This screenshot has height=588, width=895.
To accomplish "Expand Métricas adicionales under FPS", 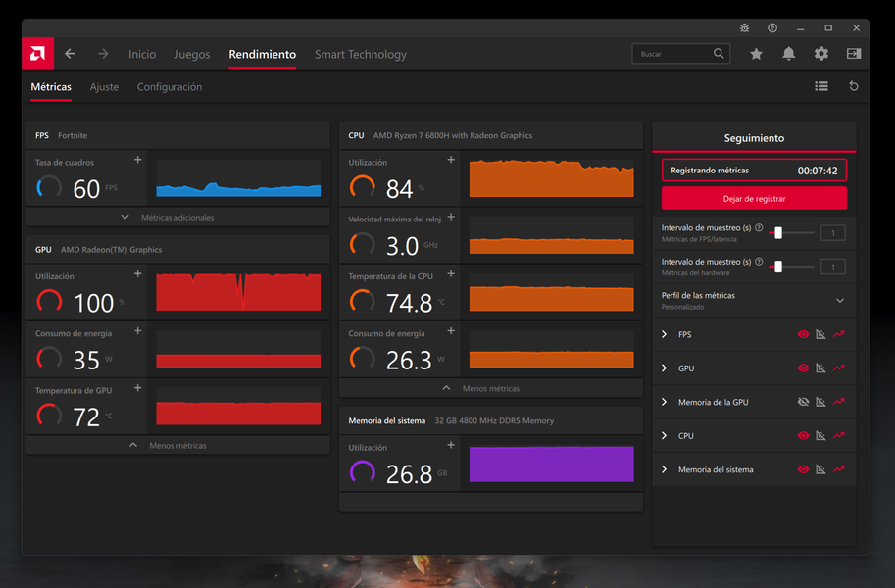I will [x=177, y=217].
